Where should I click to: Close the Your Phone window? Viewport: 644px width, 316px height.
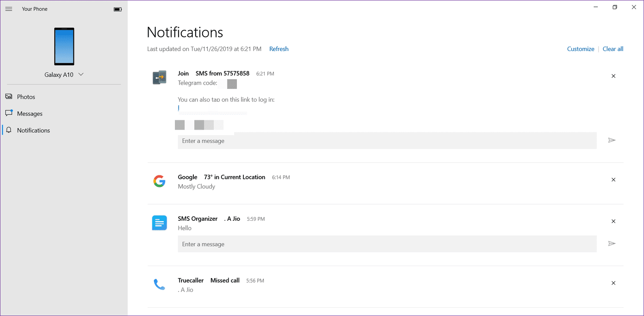(634, 7)
